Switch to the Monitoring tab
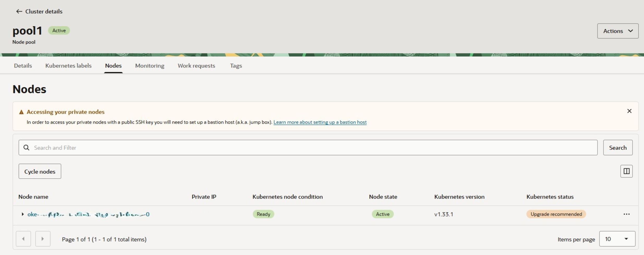 (149, 66)
